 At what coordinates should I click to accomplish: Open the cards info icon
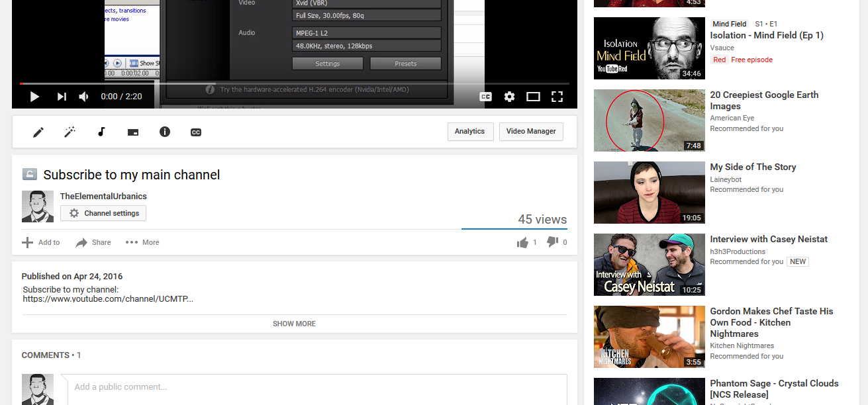(x=165, y=132)
